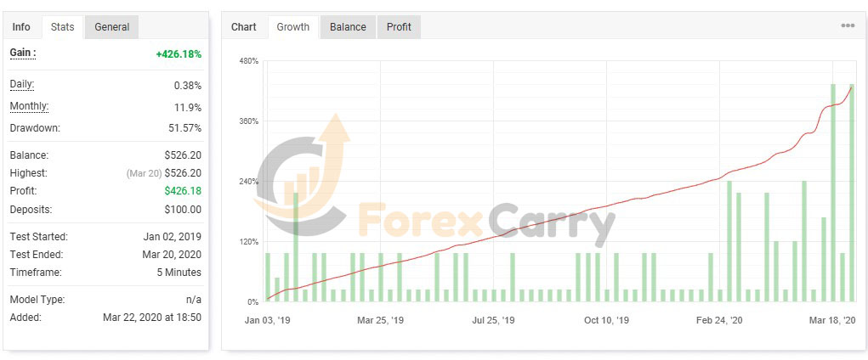Click the 5 Minutes timeframe value

179,272
